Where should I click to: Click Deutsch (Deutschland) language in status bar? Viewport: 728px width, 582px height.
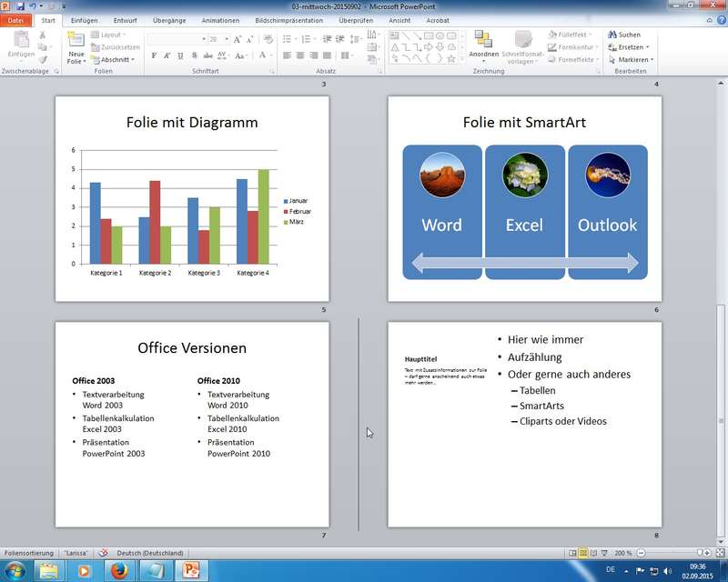click(150, 553)
